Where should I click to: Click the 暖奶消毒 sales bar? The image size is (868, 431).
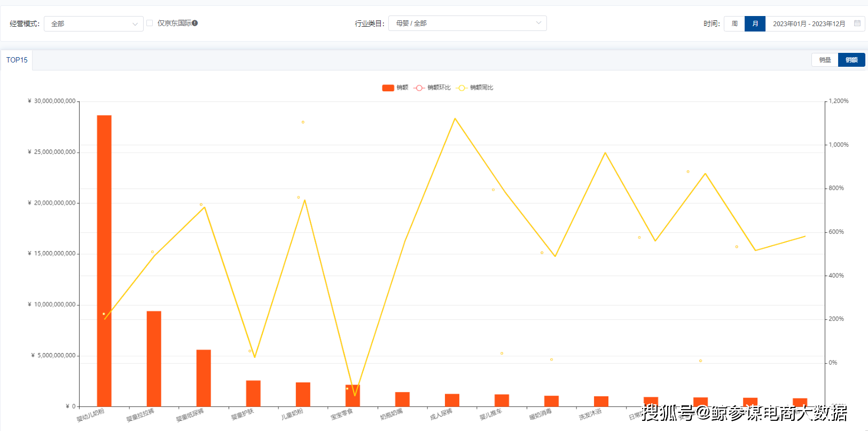click(551, 401)
